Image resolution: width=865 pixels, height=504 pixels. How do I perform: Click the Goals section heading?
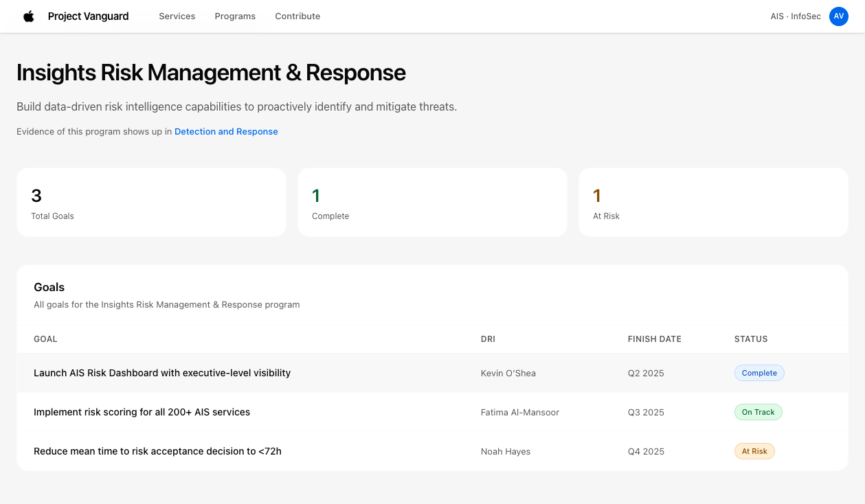[x=49, y=287]
